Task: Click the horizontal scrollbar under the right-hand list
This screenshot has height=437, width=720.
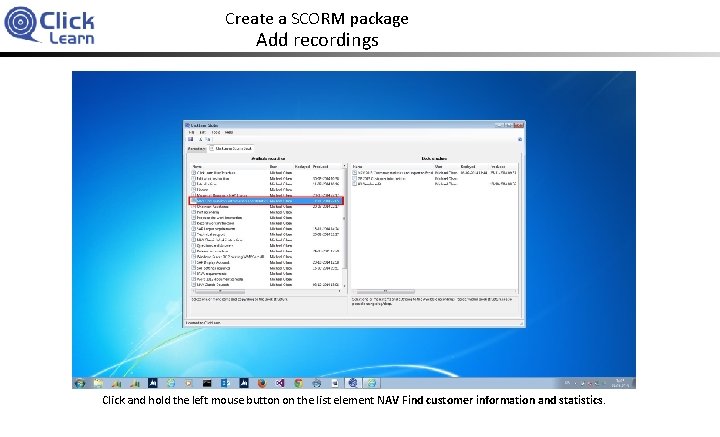Action: (434, 291)
